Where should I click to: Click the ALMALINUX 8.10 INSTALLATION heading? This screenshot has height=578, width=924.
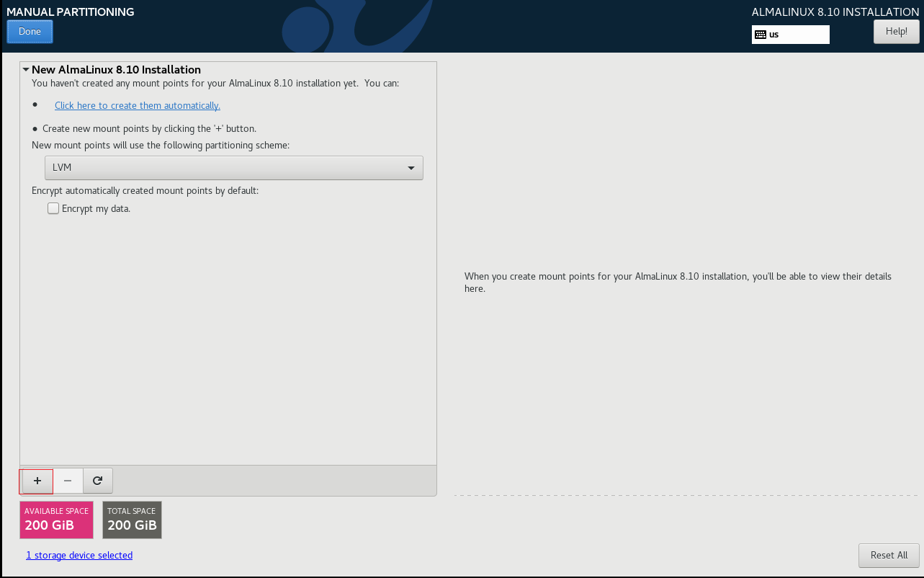coord(835,12)
